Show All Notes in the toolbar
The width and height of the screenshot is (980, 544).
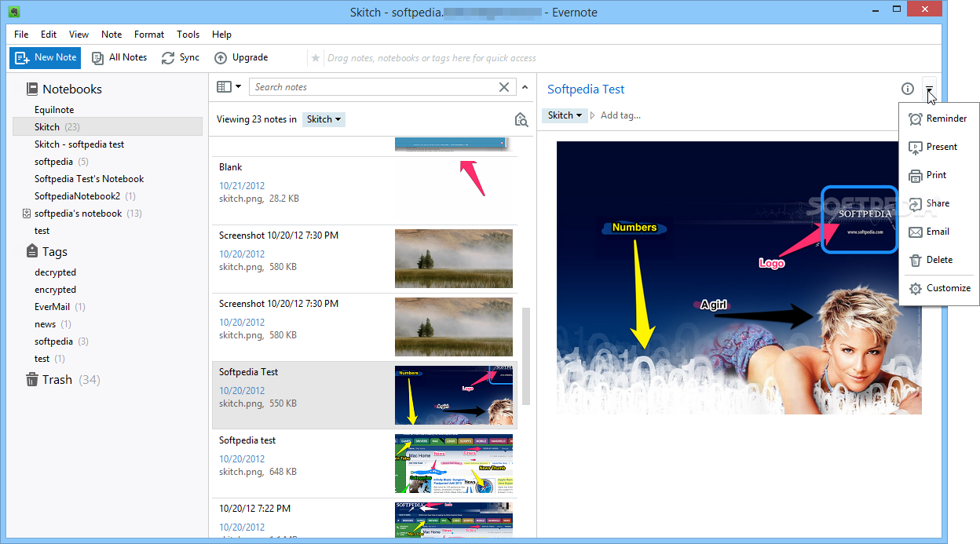119,57
